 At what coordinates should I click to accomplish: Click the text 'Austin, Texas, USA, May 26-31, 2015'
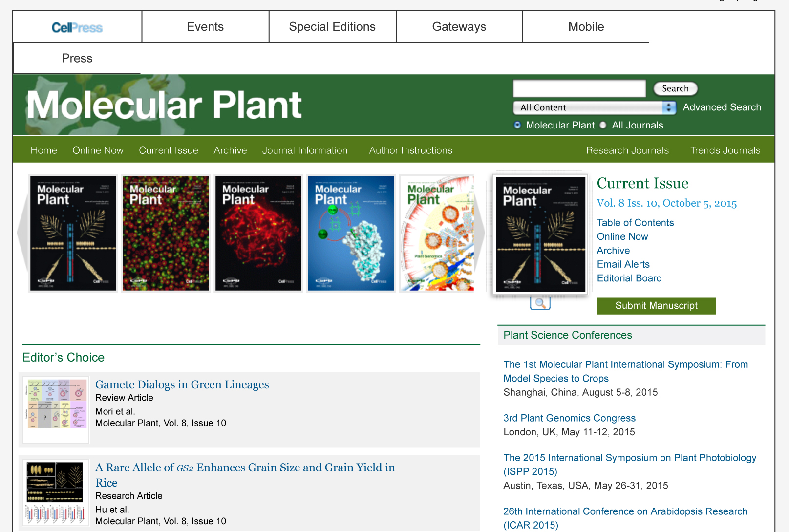coord(586,486)
